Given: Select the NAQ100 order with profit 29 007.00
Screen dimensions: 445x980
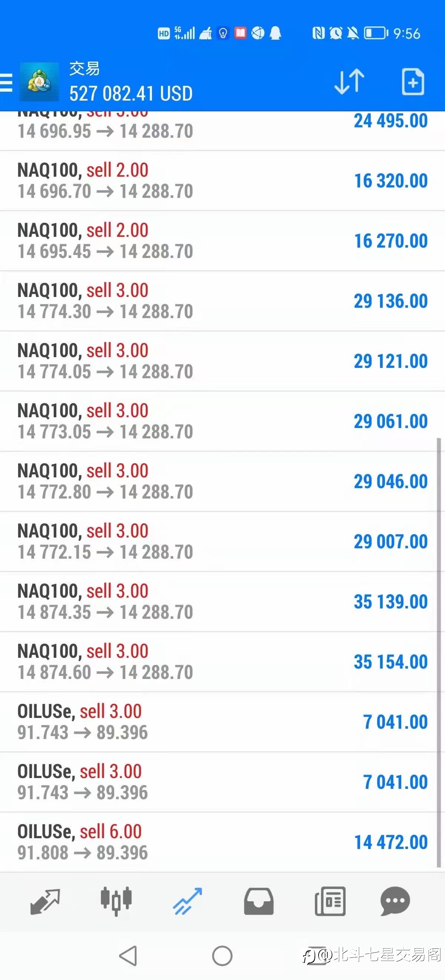Looking at the screenshot, I should coord(222,542).
